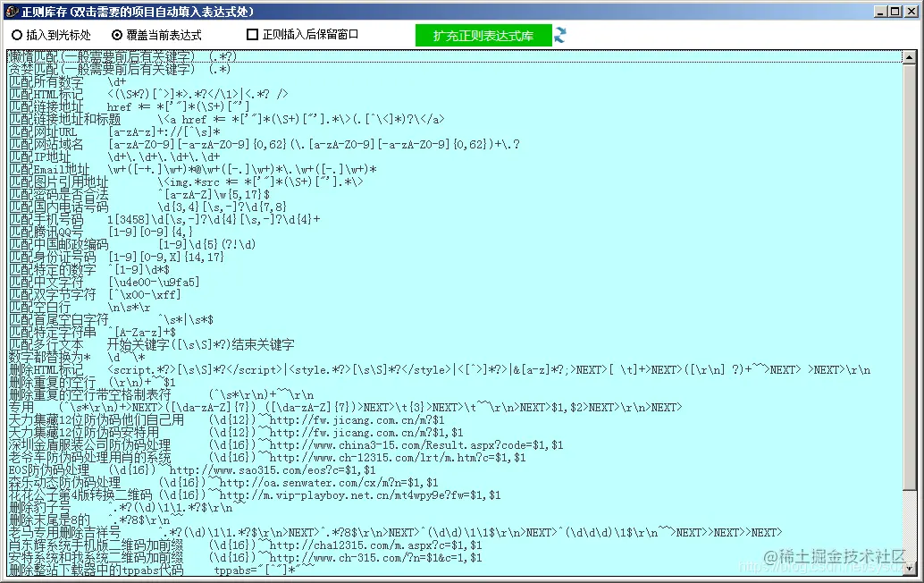The width and height of the screenshot is (924, 583).
Task: Select the 专用 row
Action: 454,408
